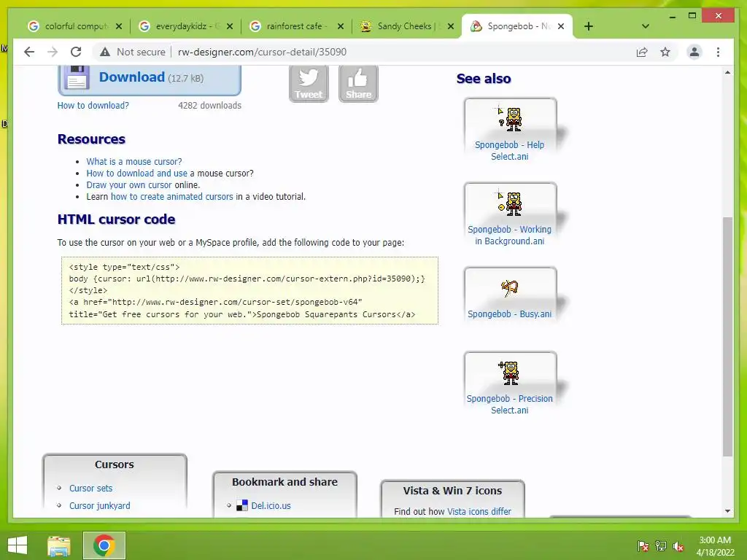Expand the tab search chevron
Screen dimensions: 747x560
[x=646, y=26]
